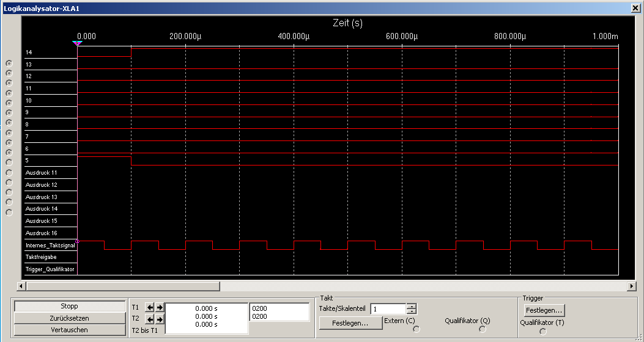This screenshot has height=342, width=644.
Task: Click the Vertauschen button
Action: point(69,330)
